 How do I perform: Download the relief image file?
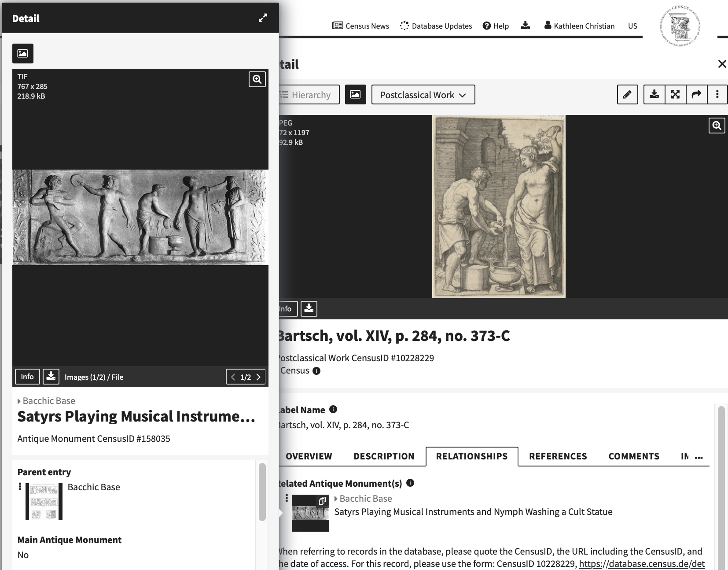[x=51, y=377]
